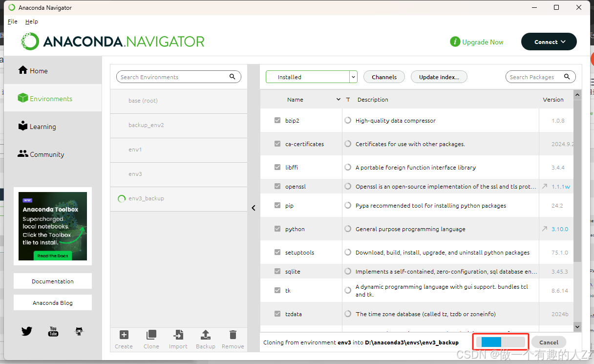
Task: Select the base (root) environment
Action: [179, 101]
